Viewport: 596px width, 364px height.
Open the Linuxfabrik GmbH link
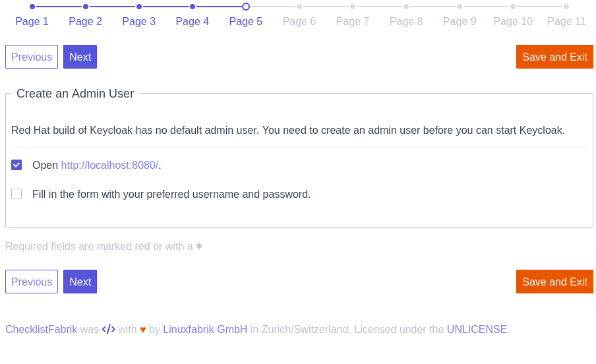tap(205, 329)
